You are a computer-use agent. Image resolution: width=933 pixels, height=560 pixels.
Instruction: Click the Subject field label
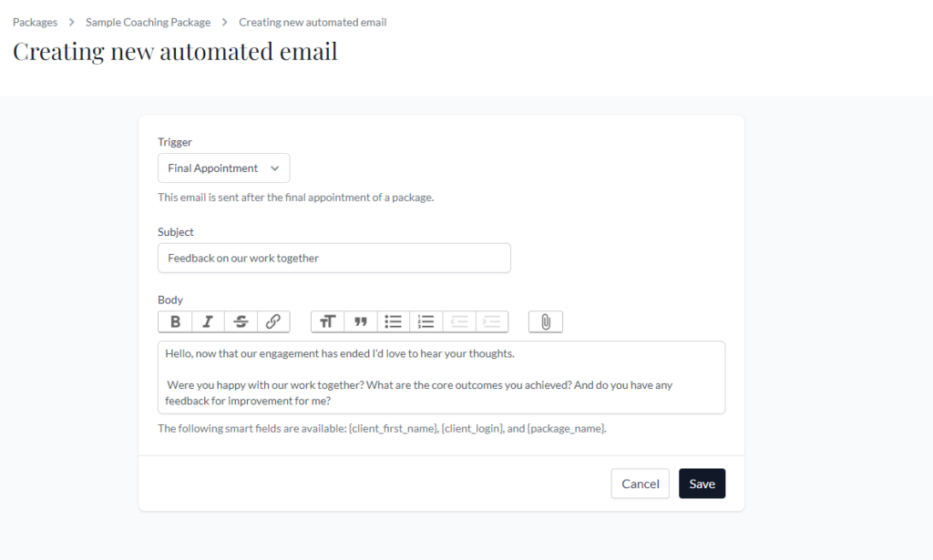pyautogui.click(x=176, y=232)
